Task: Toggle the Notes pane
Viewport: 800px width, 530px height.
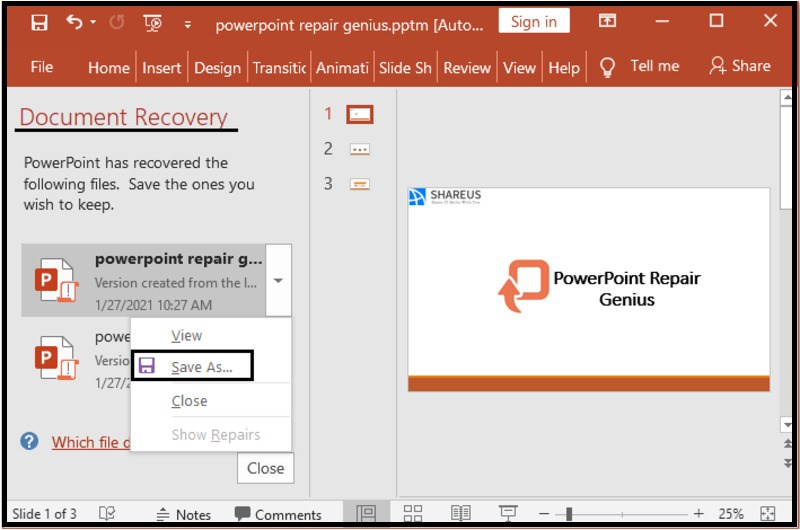Action: [183, 514]
